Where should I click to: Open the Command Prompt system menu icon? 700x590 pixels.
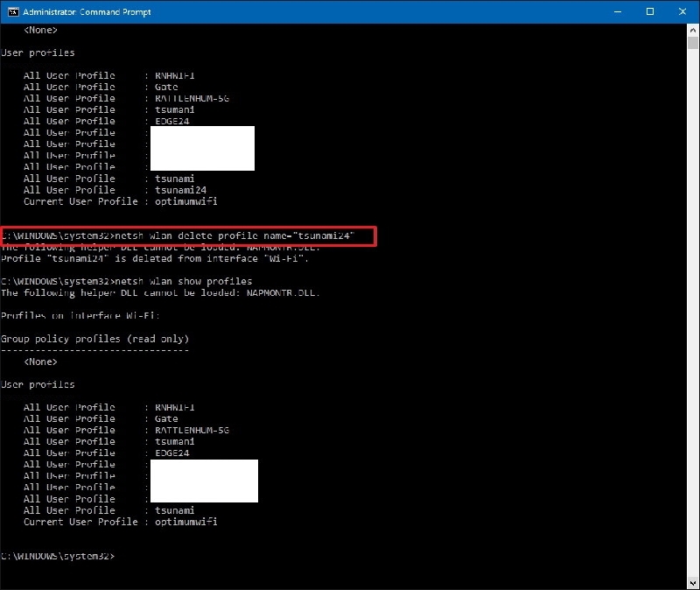coord(13,11)
